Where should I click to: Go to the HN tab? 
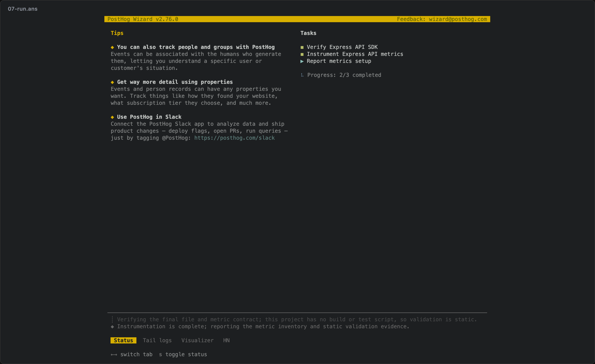226,340
